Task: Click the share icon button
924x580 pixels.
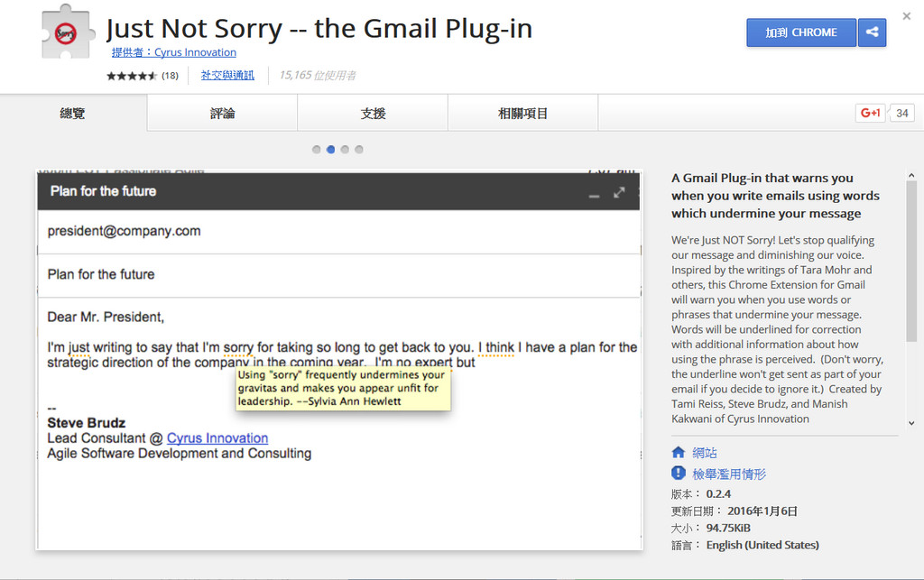Action: (x=872, y=32)
